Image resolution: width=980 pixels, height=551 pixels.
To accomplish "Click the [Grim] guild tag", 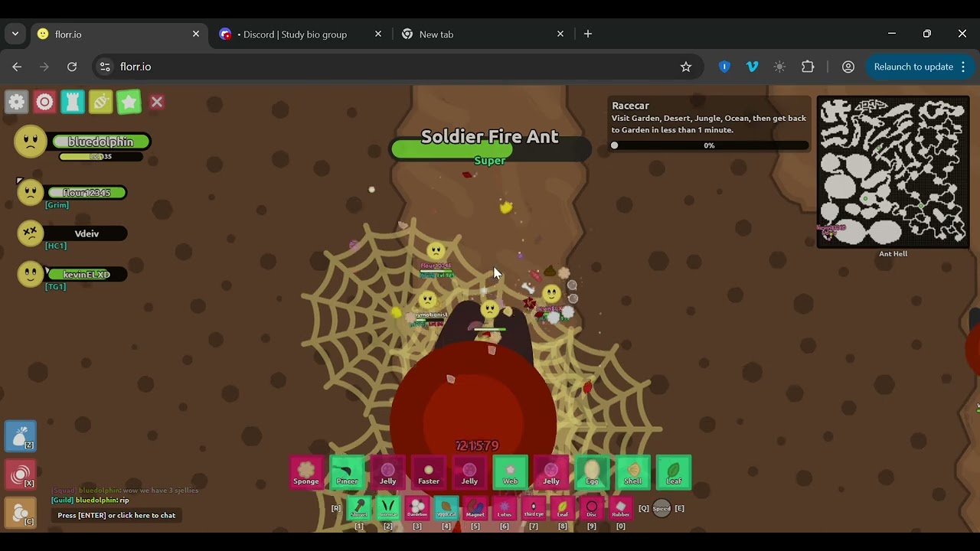I will click(x=57, y=205).
